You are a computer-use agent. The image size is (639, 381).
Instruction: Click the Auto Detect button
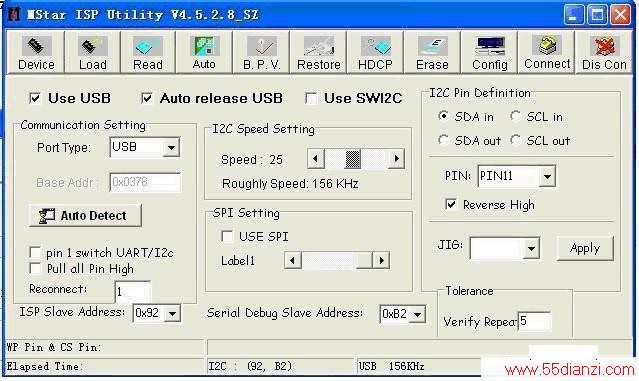click(x=85, y=216)
